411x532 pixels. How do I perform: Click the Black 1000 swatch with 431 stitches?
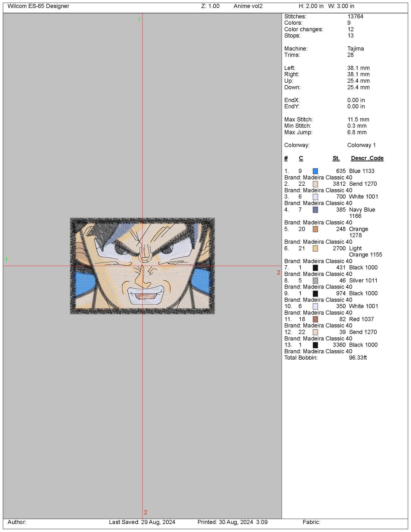[315, 268]
